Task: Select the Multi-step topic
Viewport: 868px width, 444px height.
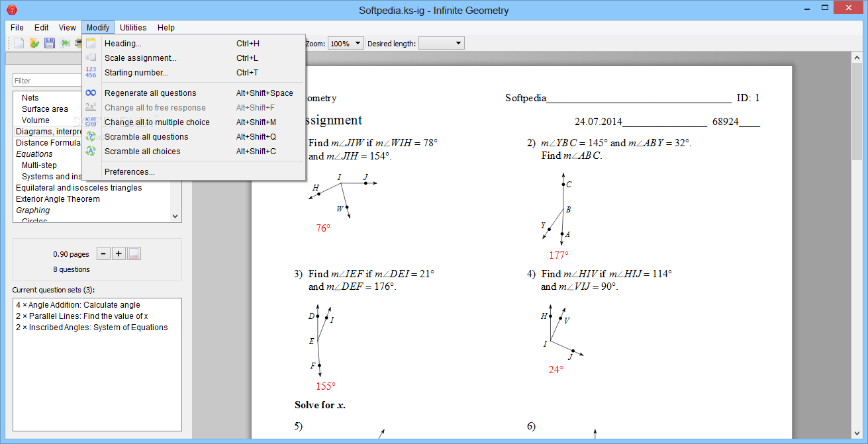Action: click(39, 165)
